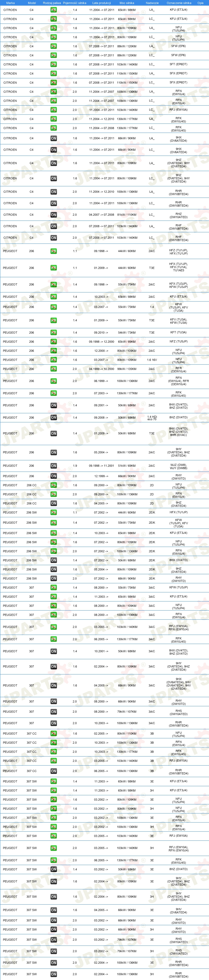Click the 5FT (EP6DT) engine code cell

[x=179, y=65]
